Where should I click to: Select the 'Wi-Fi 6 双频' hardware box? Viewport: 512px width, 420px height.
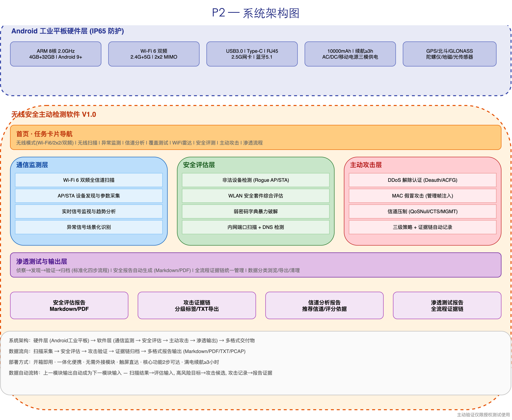[154, 54]
